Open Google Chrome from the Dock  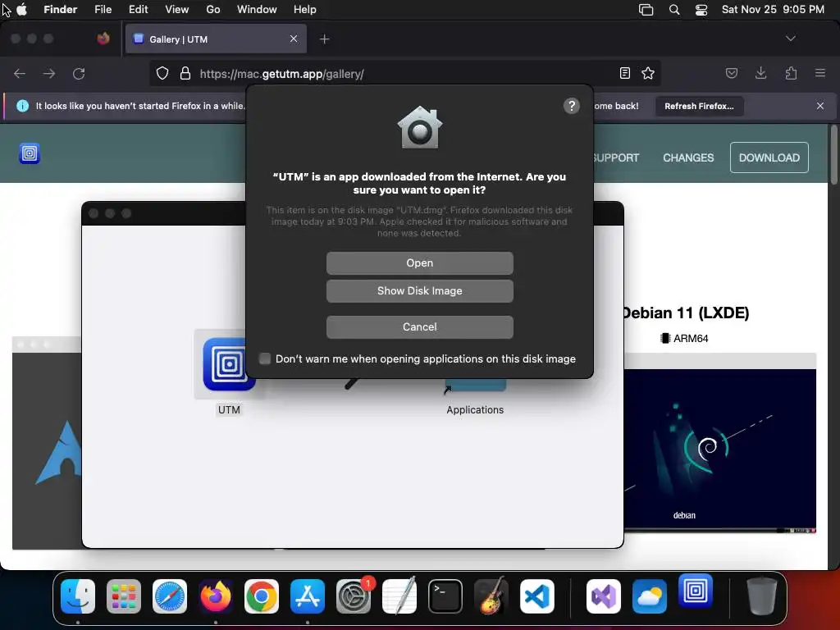click(262, 596)
